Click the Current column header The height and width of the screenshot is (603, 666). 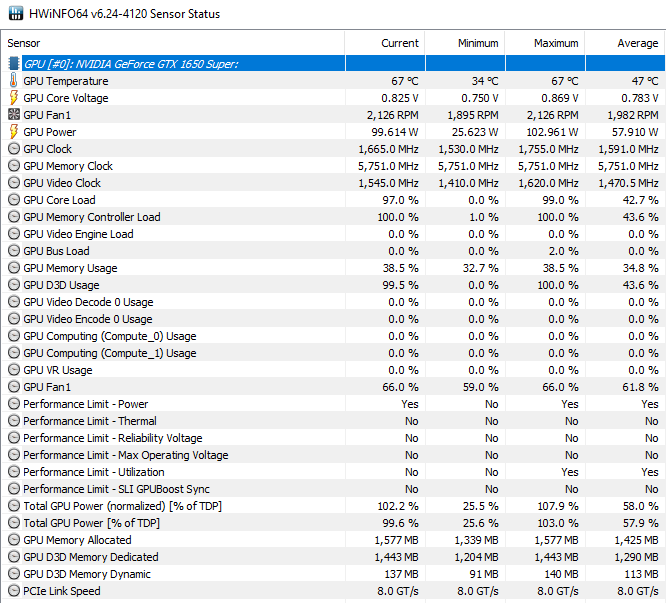click(385, 43)
